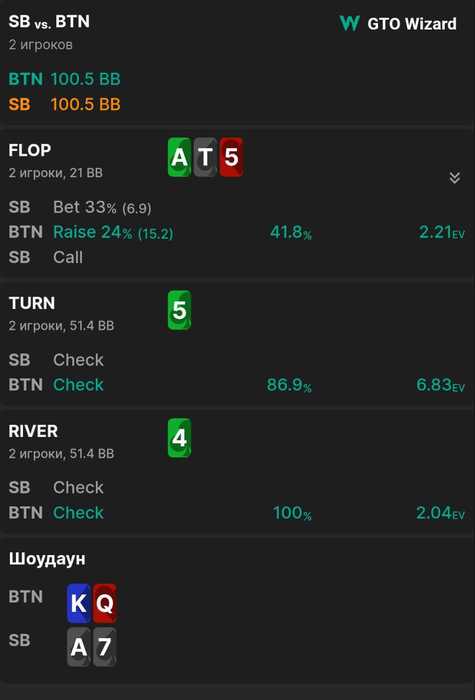Screen dimensions: 475x700
Task: Click SB's gray 7 showdown card
Action: 104,647
